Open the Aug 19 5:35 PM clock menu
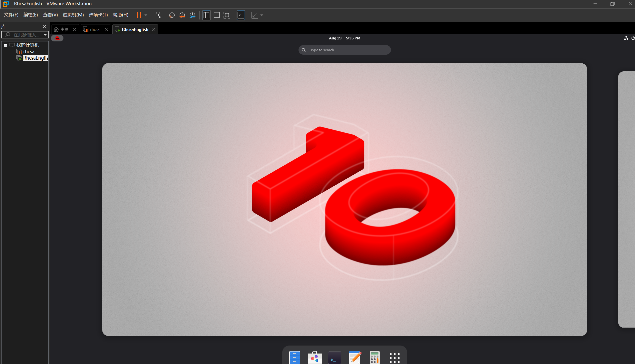The height and width of the screenshot is (364, 635). pos(344,38)
